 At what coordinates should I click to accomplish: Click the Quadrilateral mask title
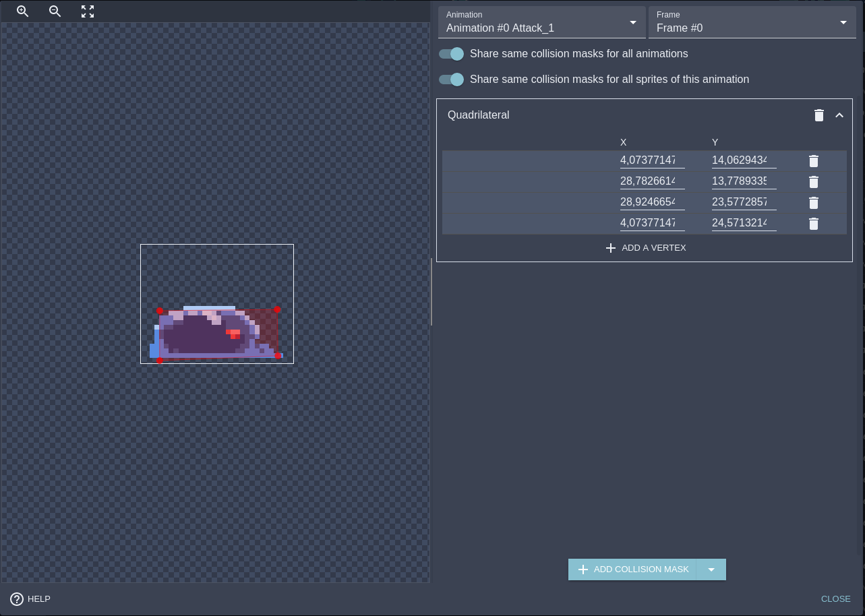pos(479,115)
